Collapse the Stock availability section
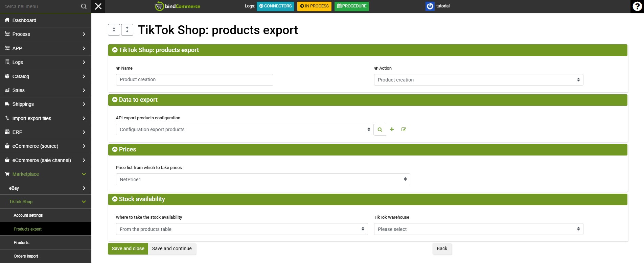This screenshot has height=263, width=644. point(115,199)
